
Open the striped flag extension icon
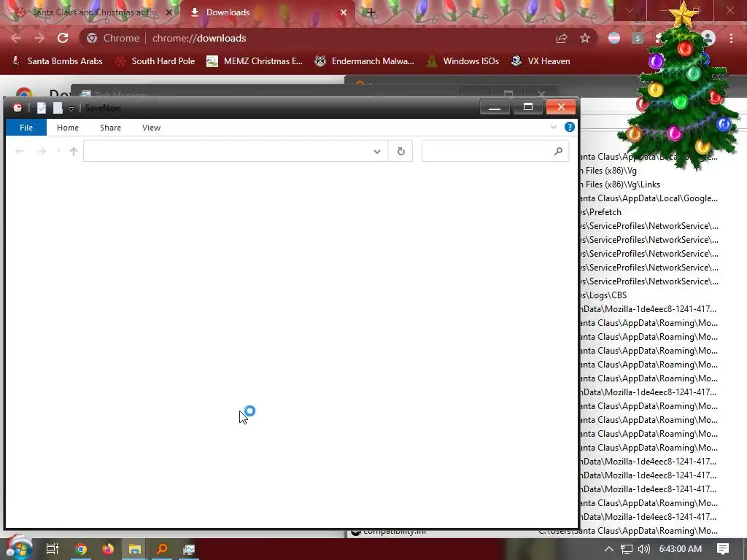[x=614, y=38]
